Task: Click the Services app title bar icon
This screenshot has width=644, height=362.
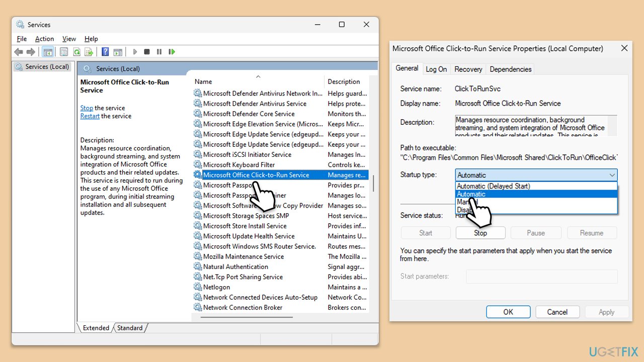Action: 20,25
